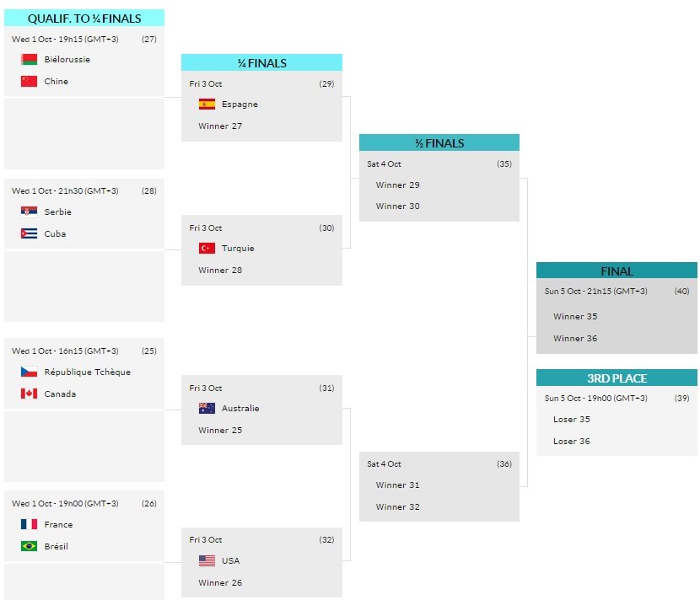
Task: Click the China flag icon
Action: (x=29, y=82)
